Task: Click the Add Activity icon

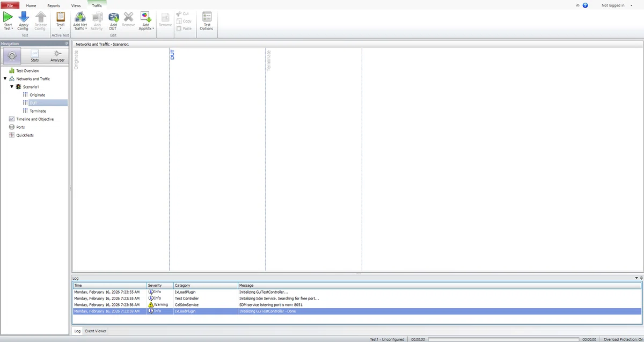Action: coord(97,17)
